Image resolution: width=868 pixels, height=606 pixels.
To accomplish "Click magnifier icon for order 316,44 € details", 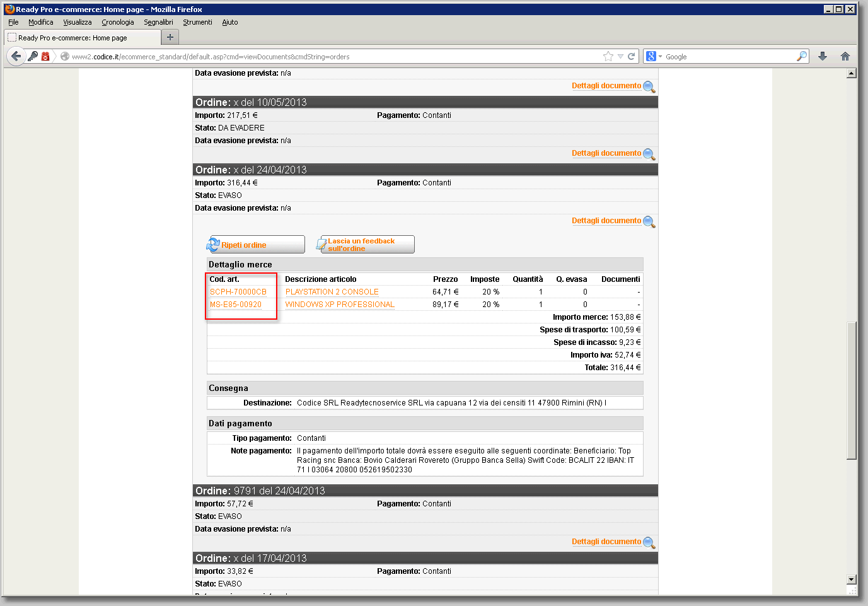I will click(x=649, y=221).
